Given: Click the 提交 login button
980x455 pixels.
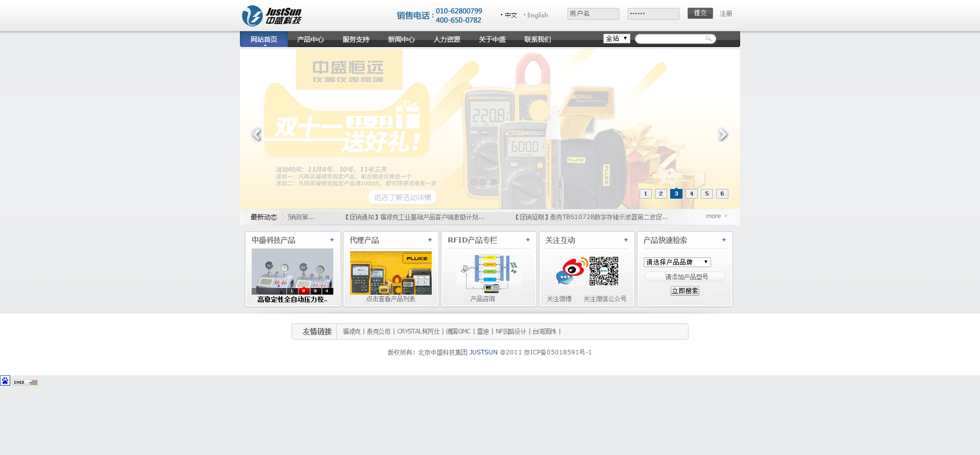Looking at the screenshot, I should [x=700, y=13].
